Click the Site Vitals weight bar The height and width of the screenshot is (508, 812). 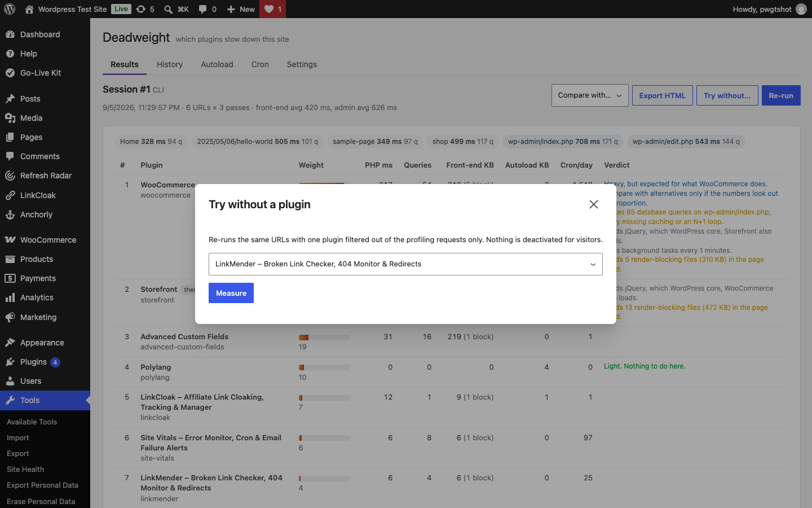coord(324,438)
